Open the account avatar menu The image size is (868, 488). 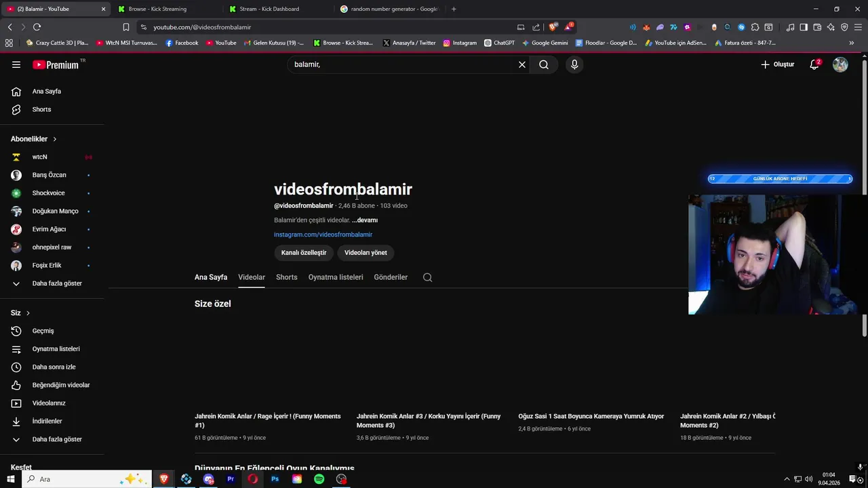840,64
